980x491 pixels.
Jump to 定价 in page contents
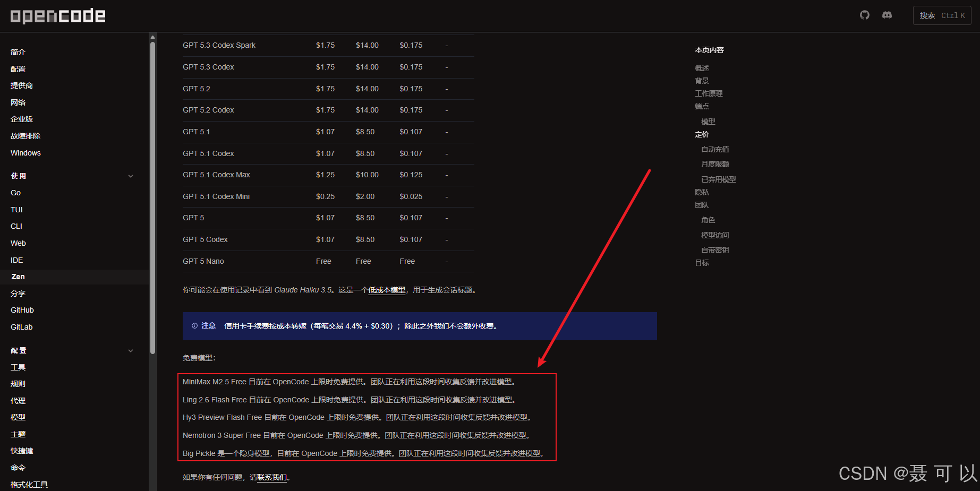[x=702, y=134]
